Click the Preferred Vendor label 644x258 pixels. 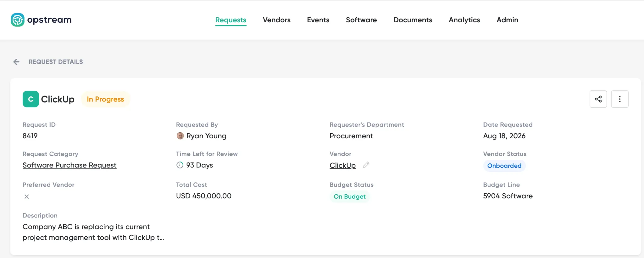(48, 185)
